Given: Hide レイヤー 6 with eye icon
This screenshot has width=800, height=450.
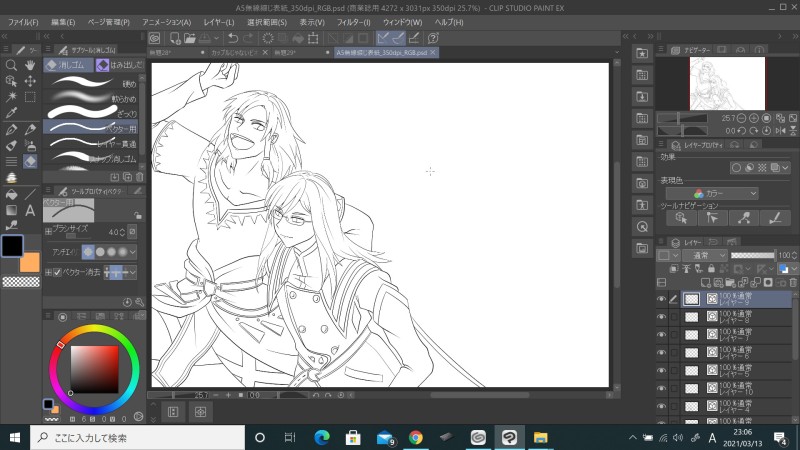Looking at the screenshot, I should (661, 353).
